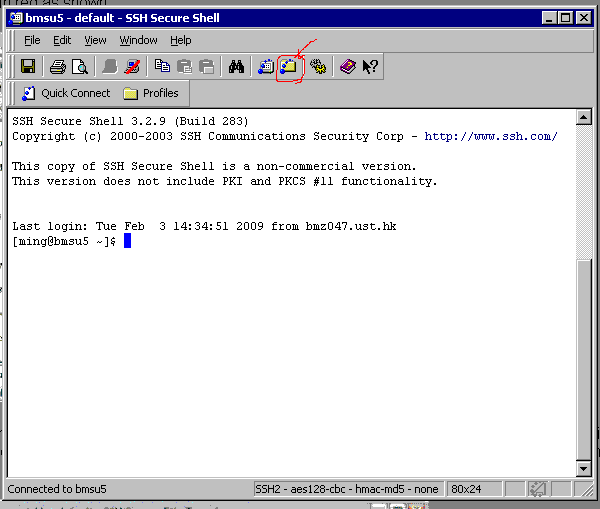Click the Quick Connect button
This screenshot has width=600, height=509.
(x=66, y=93)
